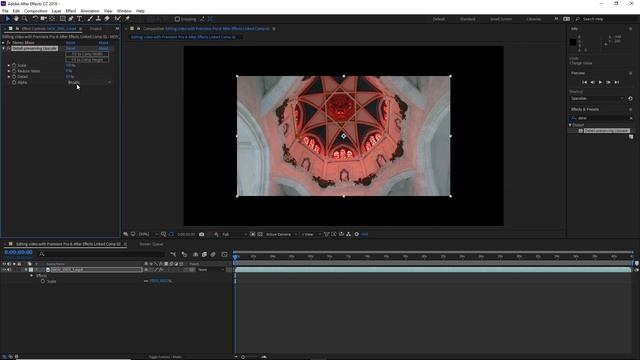Mute the layer audio speaker icon in timeline
640x360 pixels.
[x=9, y=270]
